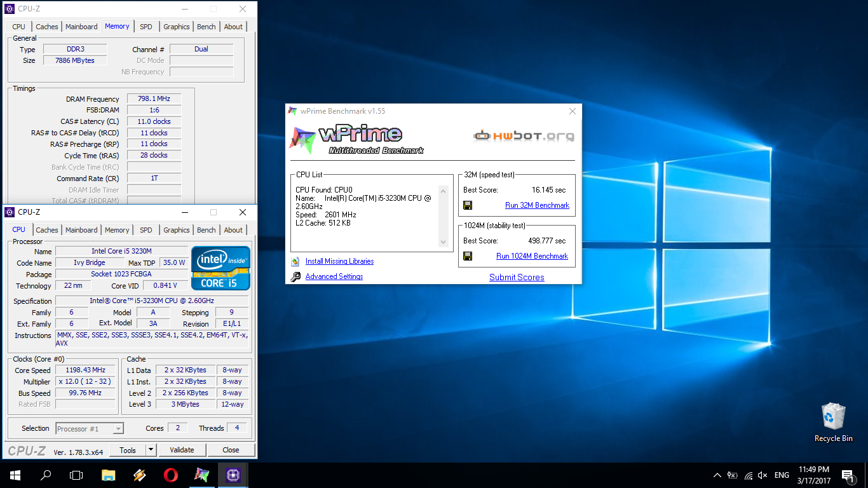Screen dimensions: 868x488
Task: Open the Recycle Bin desktop icon
Action: tap(833, 422)
